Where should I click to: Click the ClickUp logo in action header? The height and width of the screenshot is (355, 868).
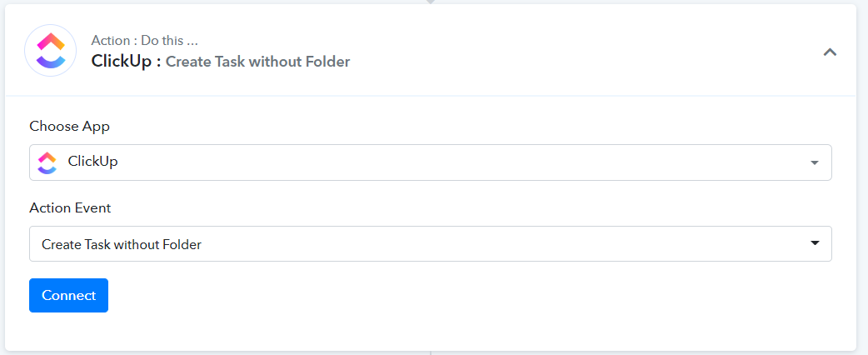coord(51,51)
